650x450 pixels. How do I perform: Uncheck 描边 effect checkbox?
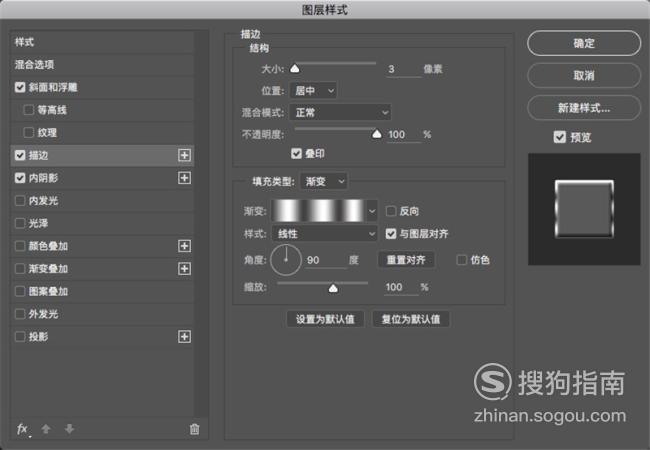[x=20, y=155]
